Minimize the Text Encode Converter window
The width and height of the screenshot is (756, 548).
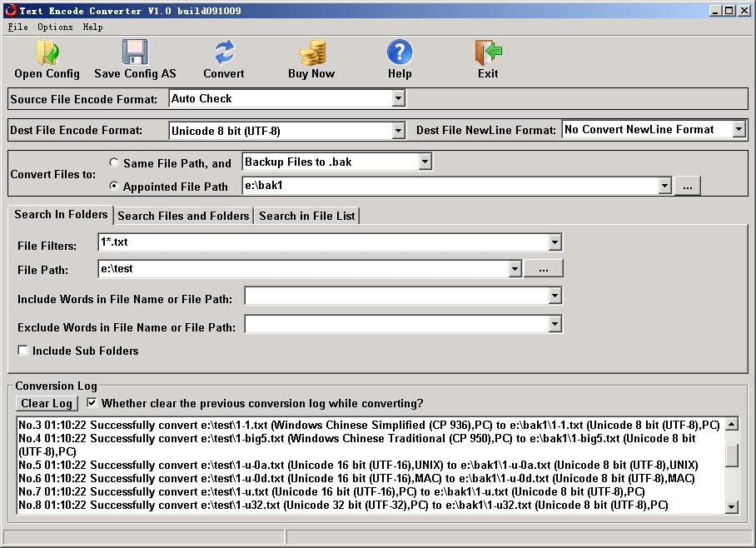[715, 11]
